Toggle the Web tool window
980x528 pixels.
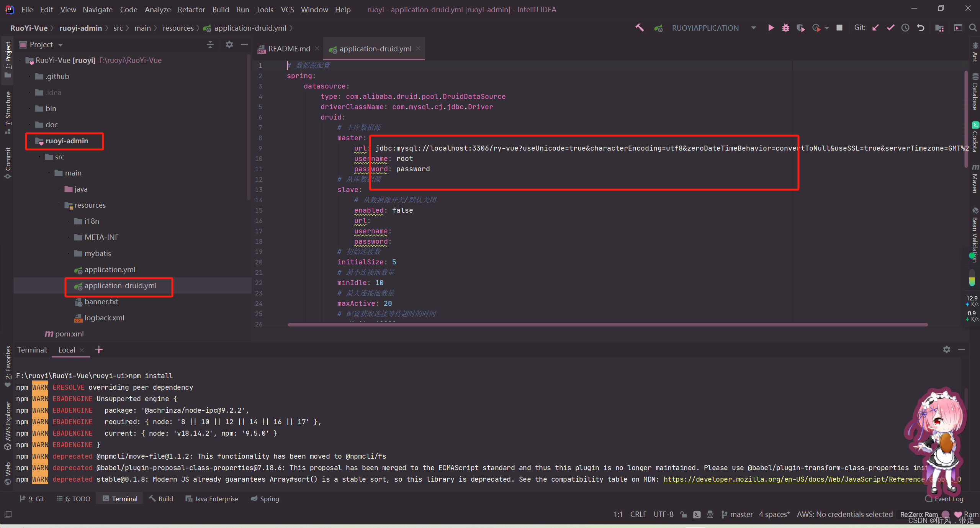[x=8, y=473]
